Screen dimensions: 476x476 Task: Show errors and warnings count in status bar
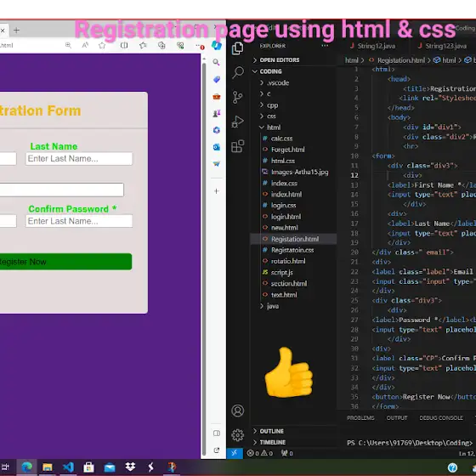click(x=260, y=453)
